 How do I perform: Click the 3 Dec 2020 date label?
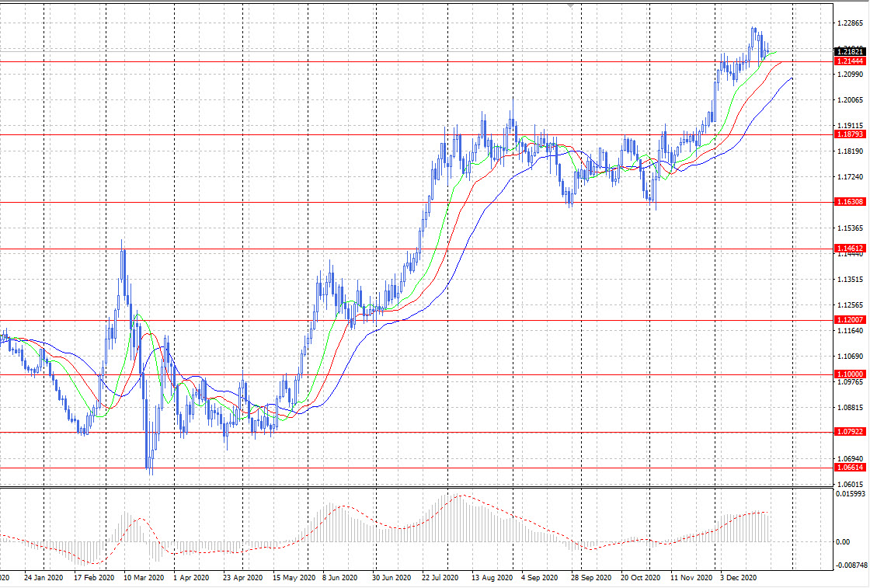click(739, 578)
